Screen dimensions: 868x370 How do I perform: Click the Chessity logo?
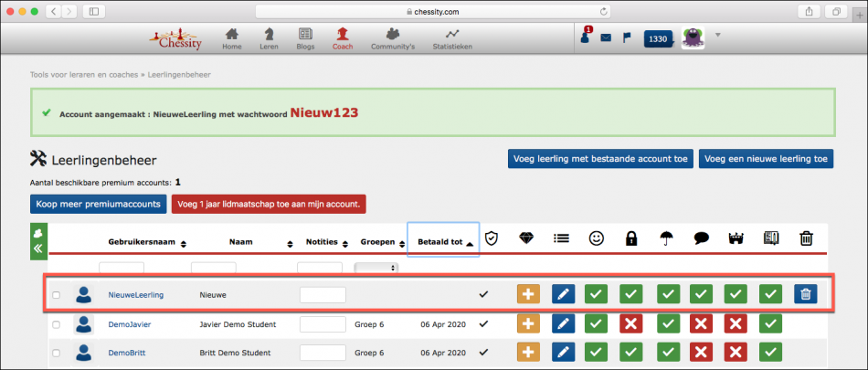[176, 39]
